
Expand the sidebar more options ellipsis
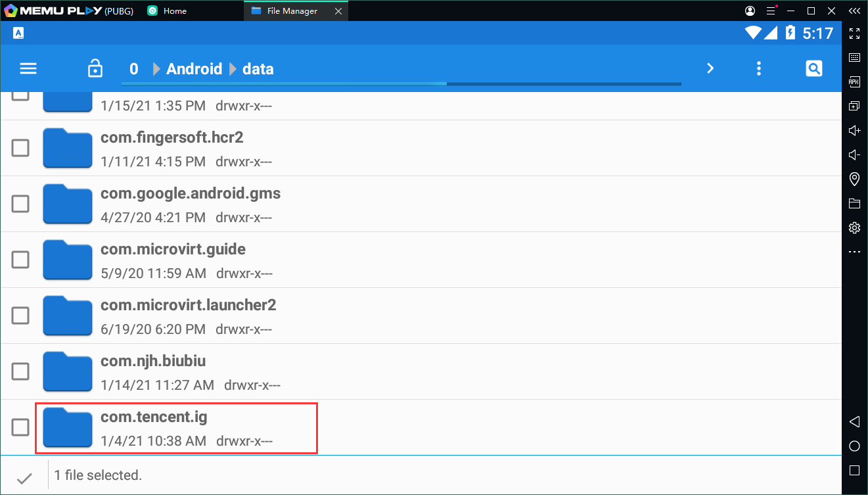click(854, 252)
